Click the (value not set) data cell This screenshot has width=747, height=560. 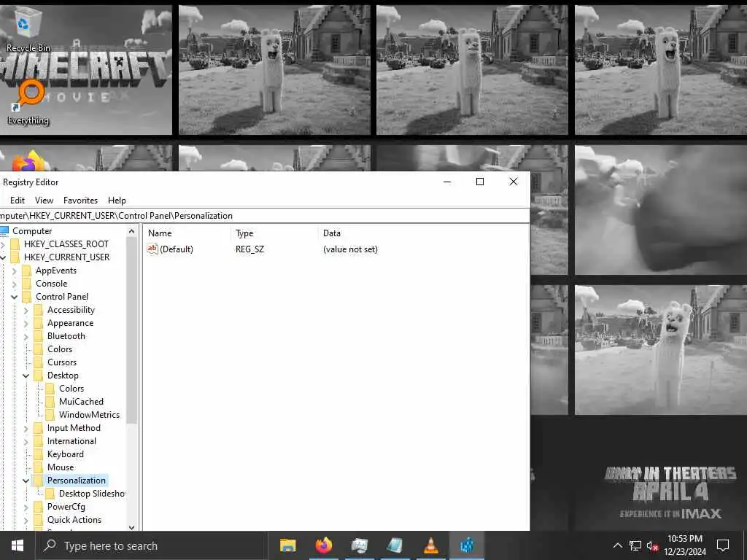[350, 249]
